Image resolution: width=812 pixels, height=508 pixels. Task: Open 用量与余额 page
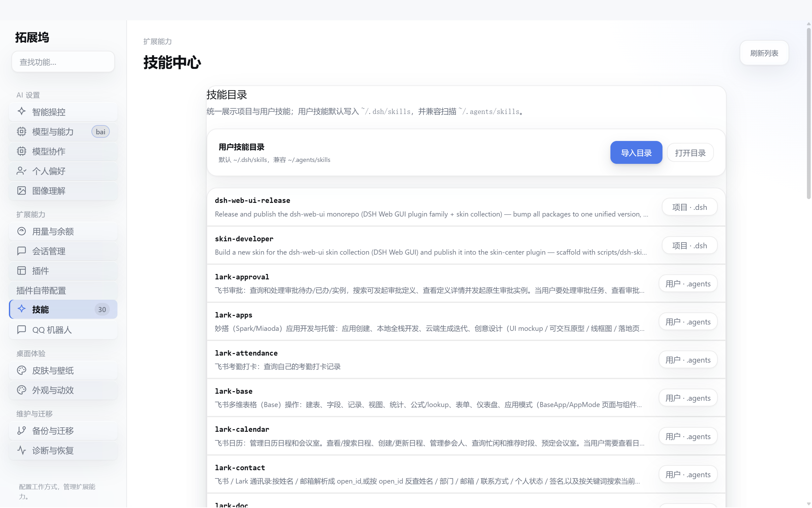tap(63, 231)
